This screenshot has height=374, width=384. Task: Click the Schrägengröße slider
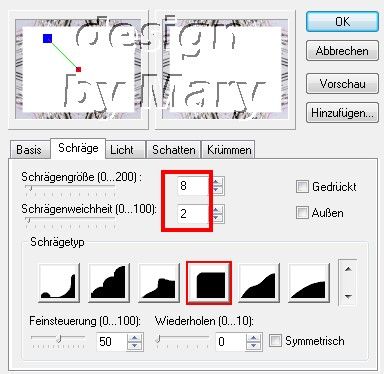[x=70, y=189]
